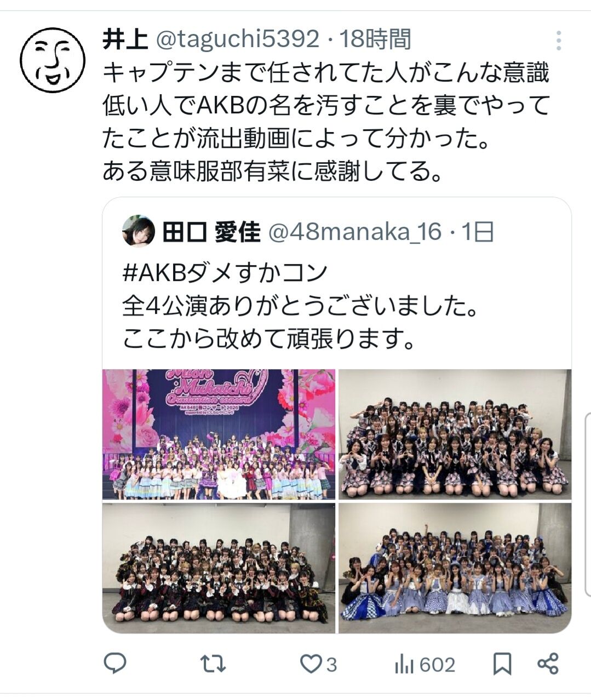Open the #AKBダメすかコン hashtag
Image resolution: width=591 pixels, height=700 pixels.
pos(225,272)
